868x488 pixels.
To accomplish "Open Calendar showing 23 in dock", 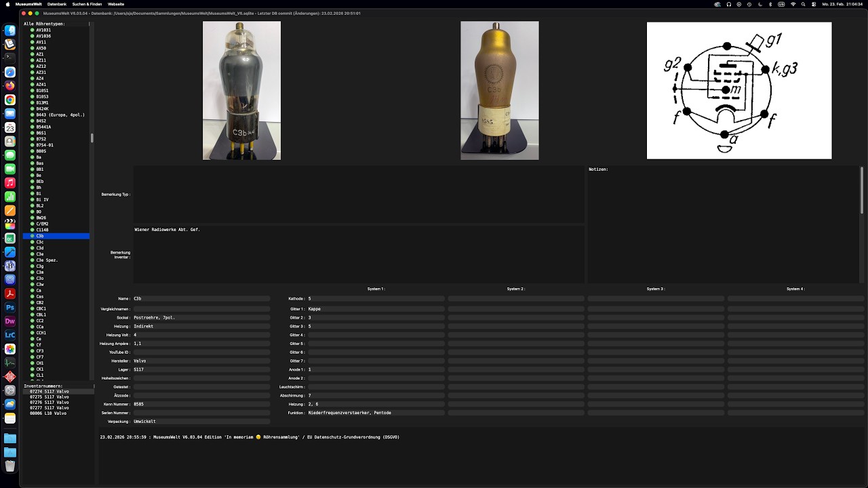I will point(10,127).
